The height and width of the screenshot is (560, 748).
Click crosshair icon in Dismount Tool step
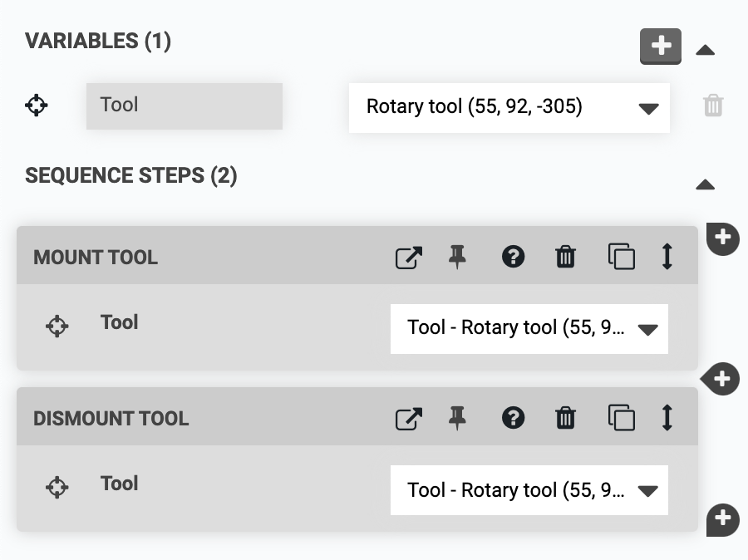(57, 488)
